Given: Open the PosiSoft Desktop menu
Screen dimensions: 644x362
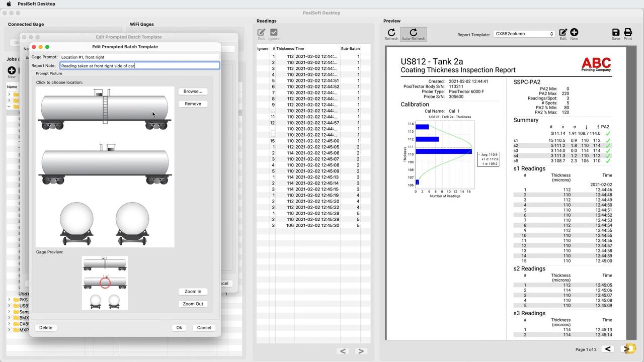Looking at the screenshot, I should click(36, 4).
